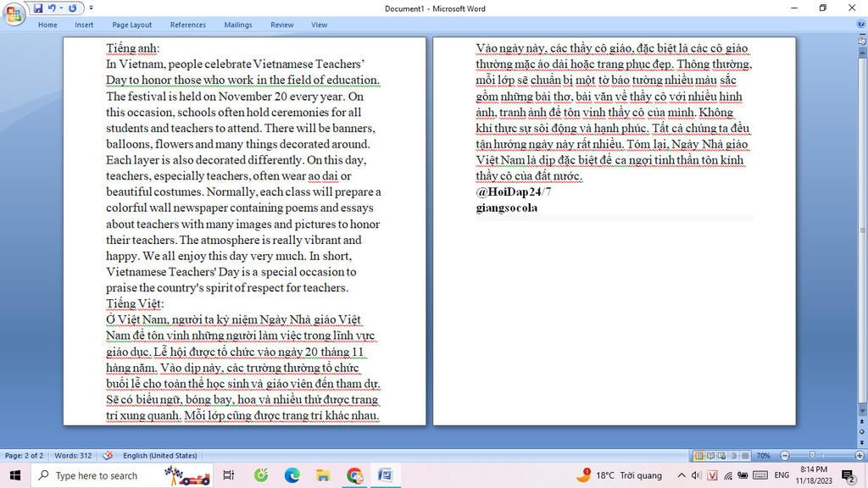Open the Customize Quick Access Toolbar dropdown

click(91, 8)
